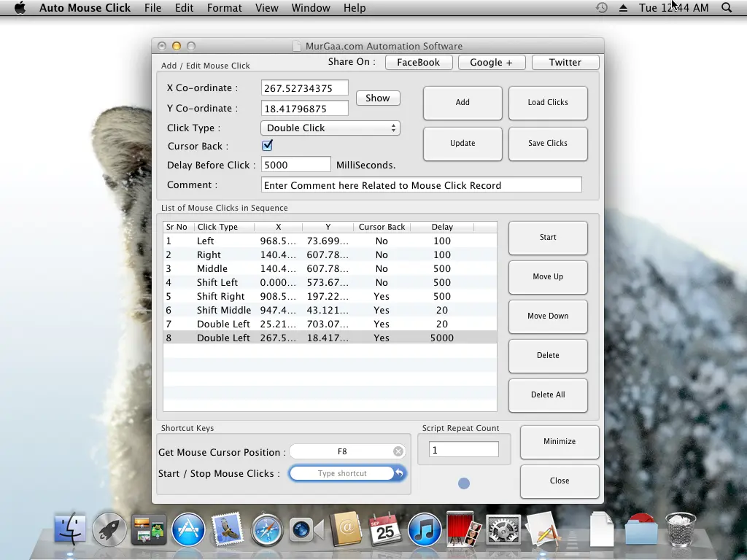747x560 pixels.
Task: Click the Script Repeat Count field
Action: [x=464, y=450]
